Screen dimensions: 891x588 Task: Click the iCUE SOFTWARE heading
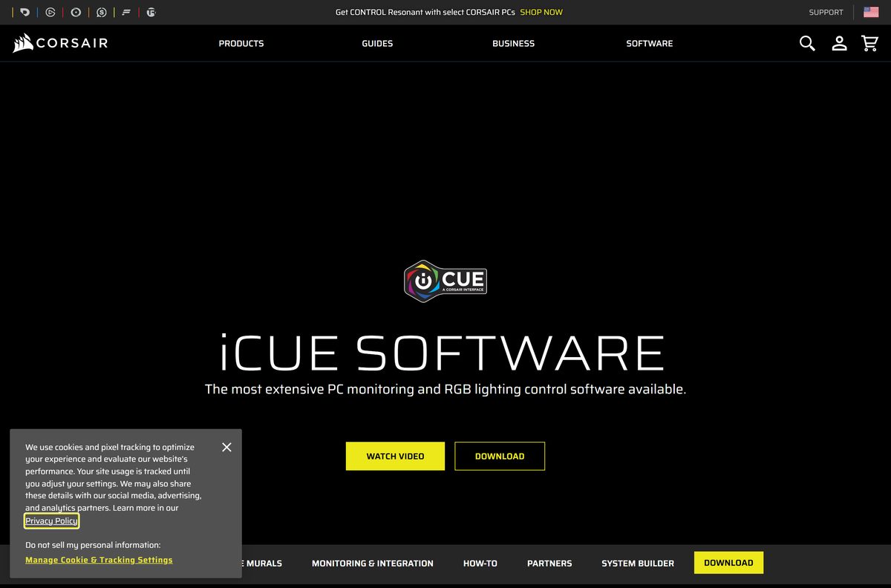click(x=443, y=353)
